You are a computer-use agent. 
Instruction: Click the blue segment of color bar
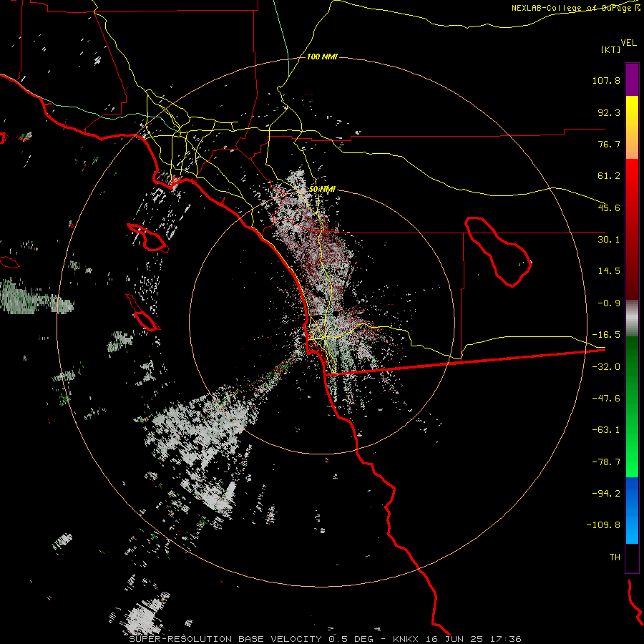(632, 510)
